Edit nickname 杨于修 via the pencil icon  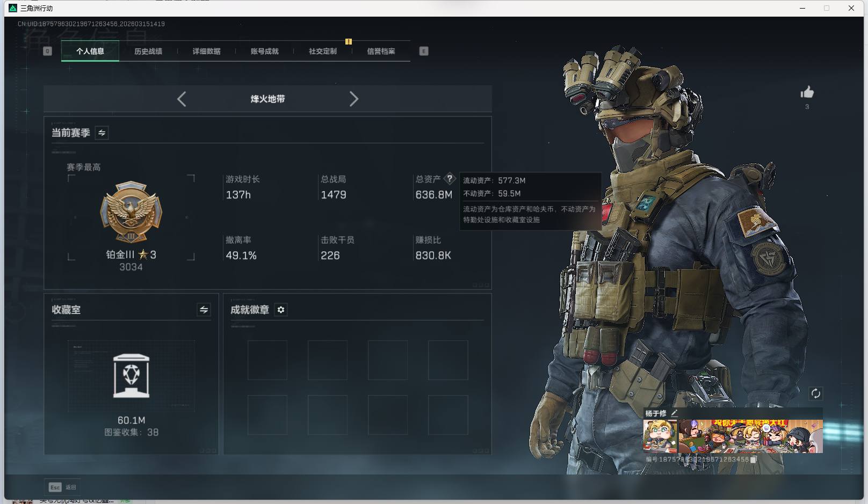[x=675, y=413]
